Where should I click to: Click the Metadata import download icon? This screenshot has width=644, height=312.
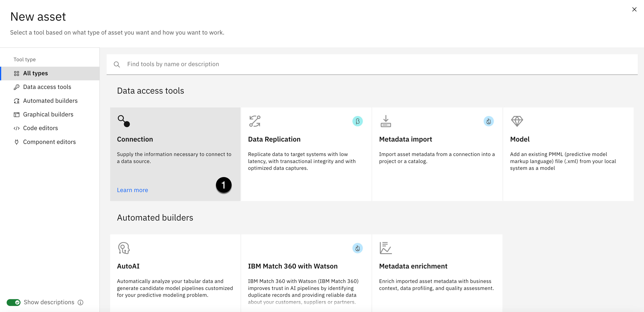point(386,121)
